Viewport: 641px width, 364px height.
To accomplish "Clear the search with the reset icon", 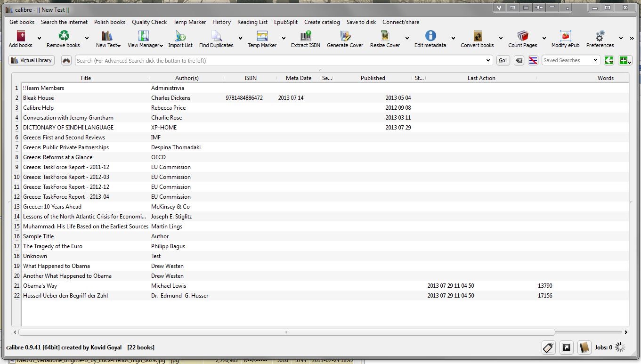I will (519, 60).
